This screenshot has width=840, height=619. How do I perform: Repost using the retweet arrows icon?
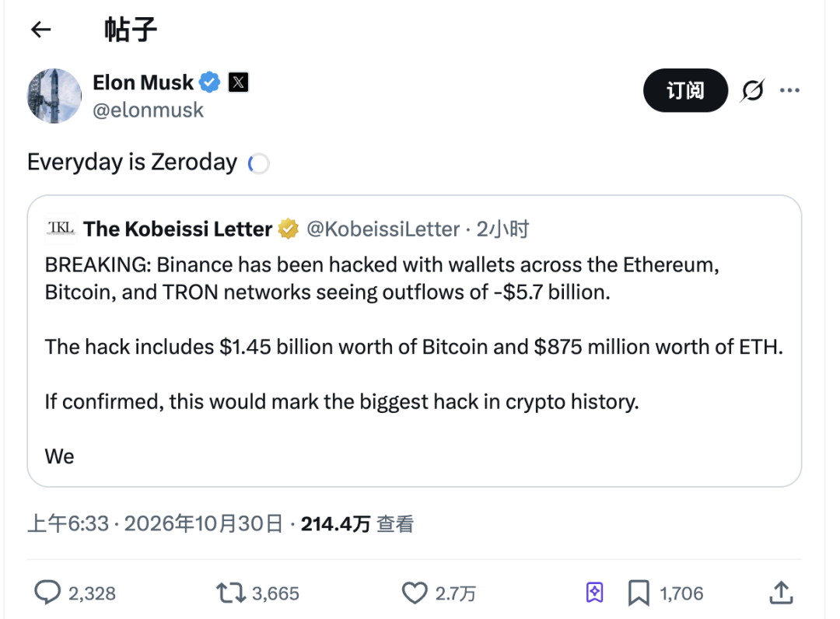point(231,593)
